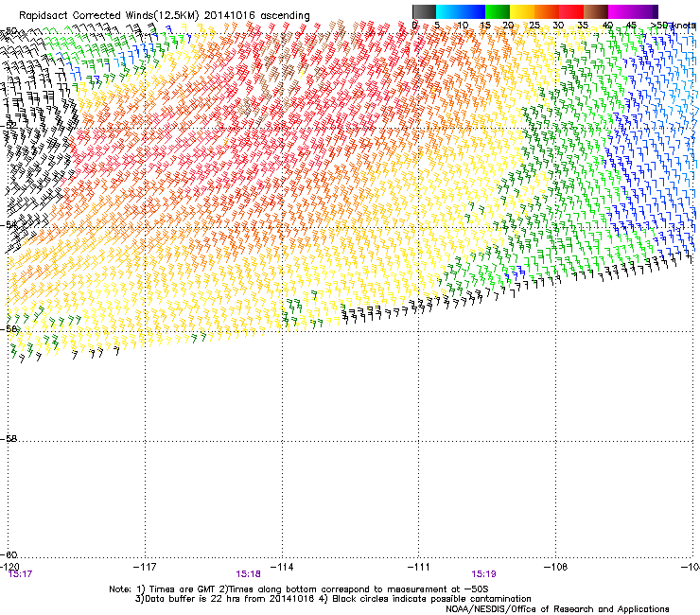
Task: Click the green 15-20 knots legend swatch
Action: coord(498,11)
